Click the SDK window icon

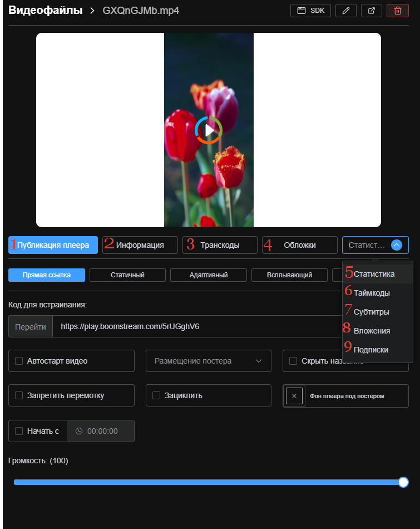[302, 11]
